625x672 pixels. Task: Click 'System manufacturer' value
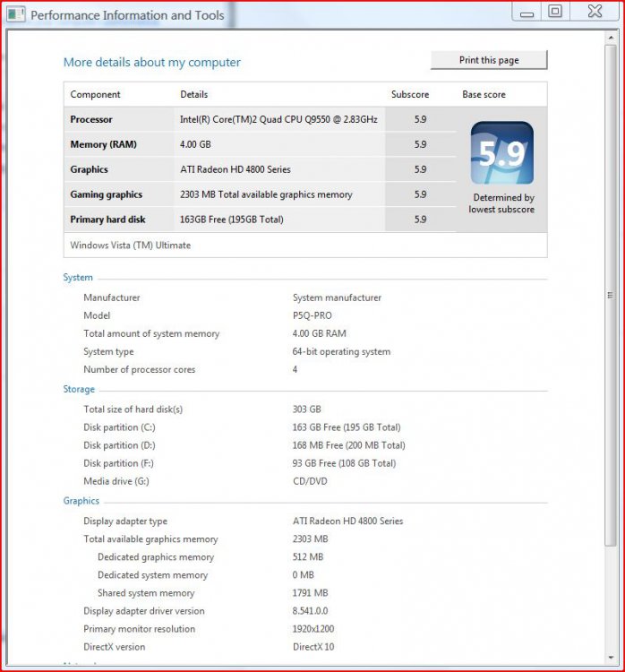tap(337, 297)
